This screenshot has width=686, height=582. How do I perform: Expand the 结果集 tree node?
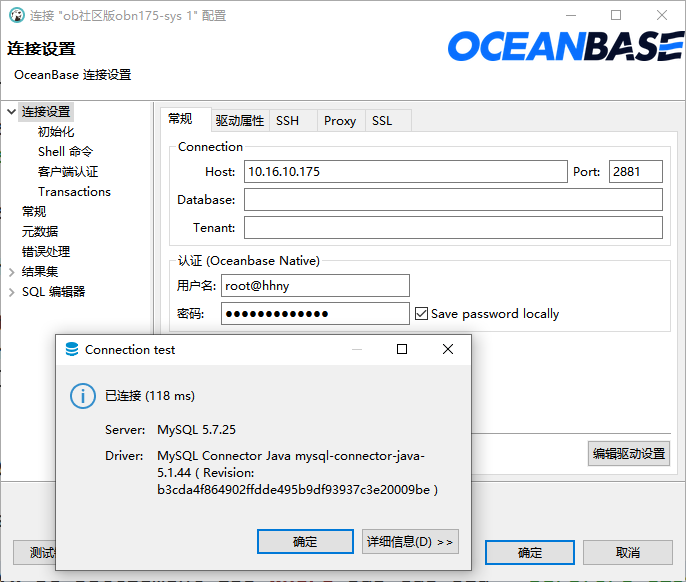pyautogui.click(x=11, y=272)
